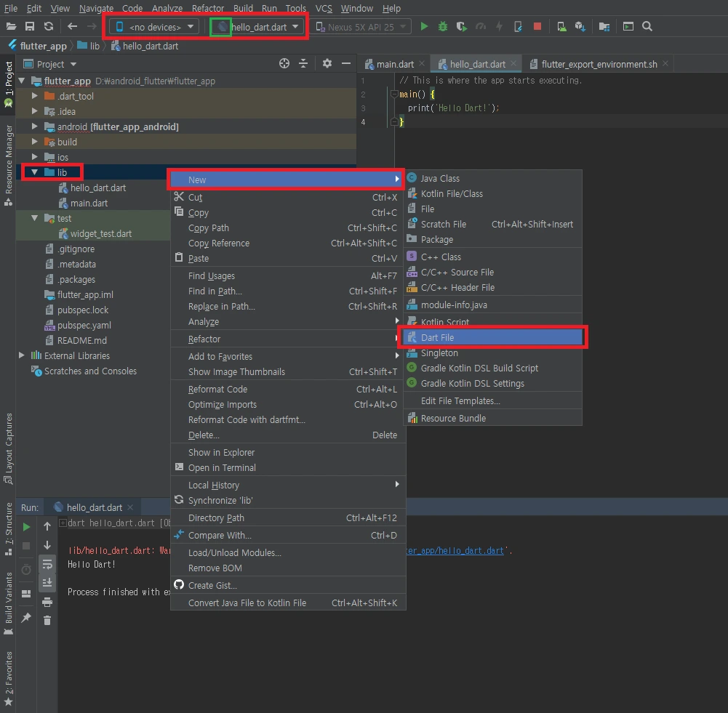This screenshot has height=713, width=728.
Task: Click the rerun green arrow in Run panel
Action: tap(26, 527)
